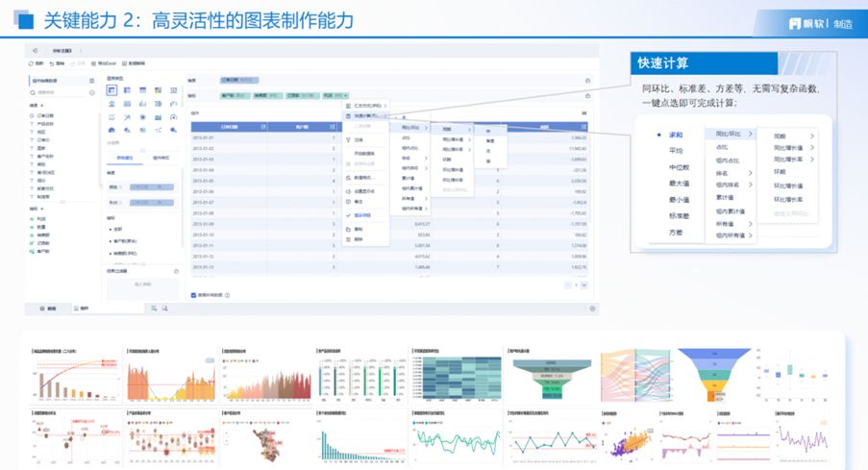Click the settings icon in the results filter section
868x470 pixels.
177,271
